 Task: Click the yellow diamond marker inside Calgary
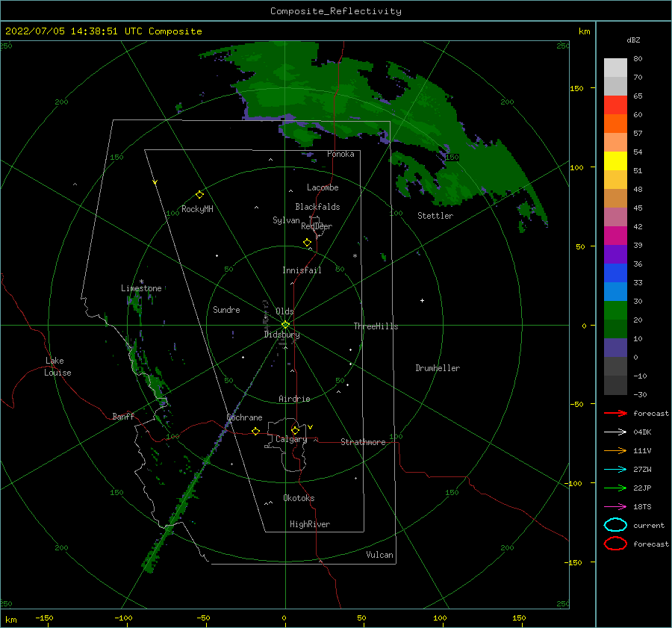click(x=295, y=430)
